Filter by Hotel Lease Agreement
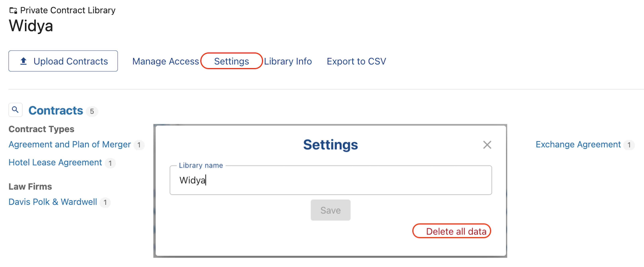644x267 pixels. tap(55, 162)
